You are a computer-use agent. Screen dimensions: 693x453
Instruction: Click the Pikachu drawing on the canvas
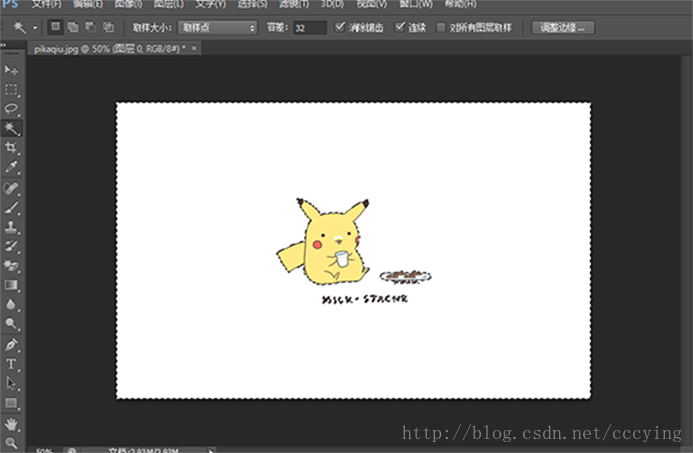(325, 242)
